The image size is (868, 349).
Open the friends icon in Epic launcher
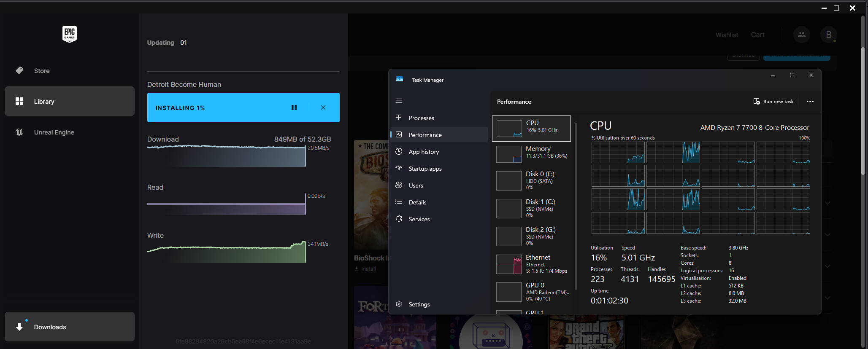coord(802,35)
